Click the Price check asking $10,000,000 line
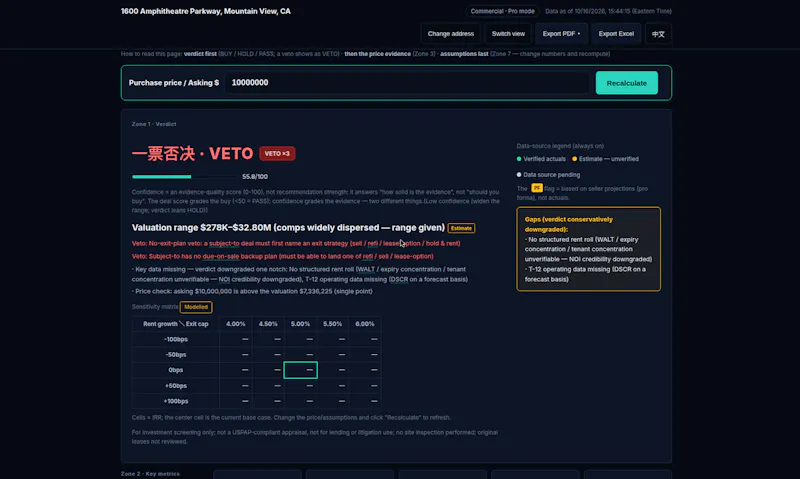Screen dimensions: 800x479 coord(252,291)
